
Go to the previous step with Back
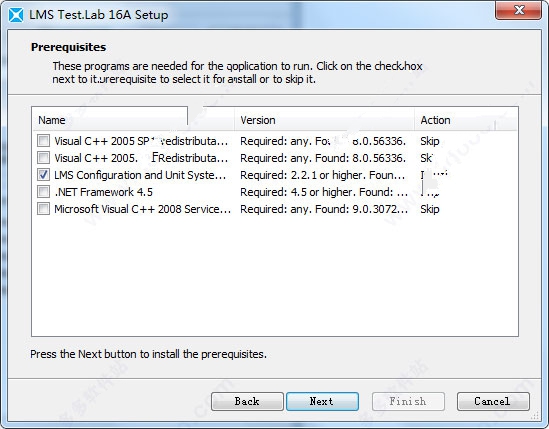(247, 401)
